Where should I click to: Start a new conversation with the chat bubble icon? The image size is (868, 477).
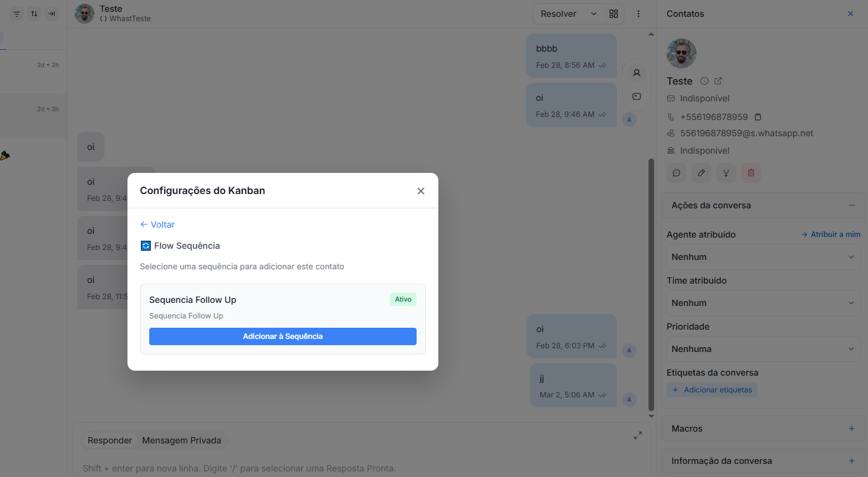(676, 172)
